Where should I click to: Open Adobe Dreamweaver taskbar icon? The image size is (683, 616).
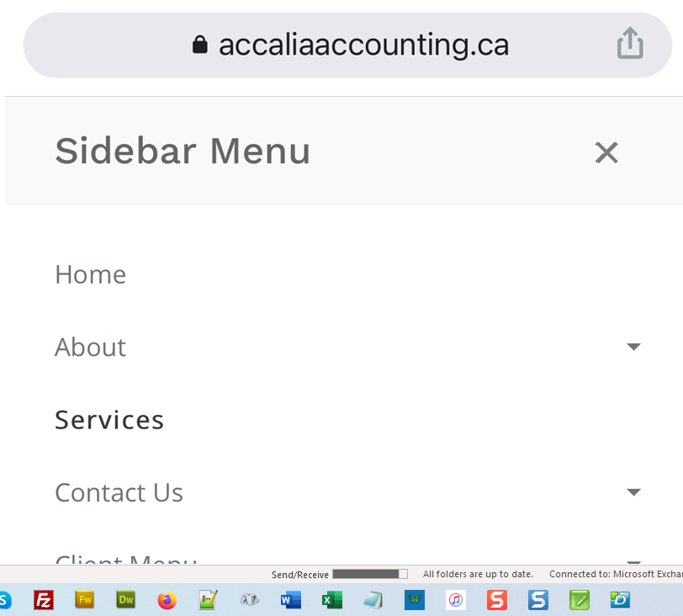126,600
